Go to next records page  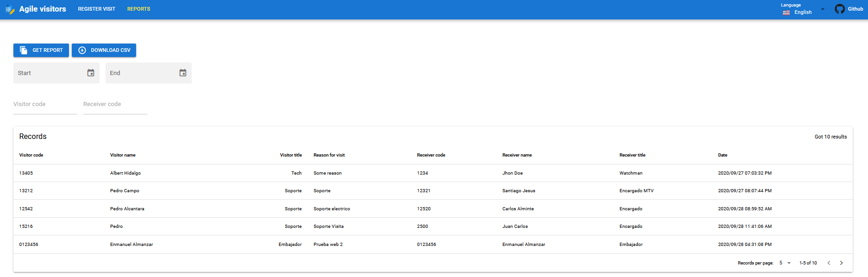842,263
